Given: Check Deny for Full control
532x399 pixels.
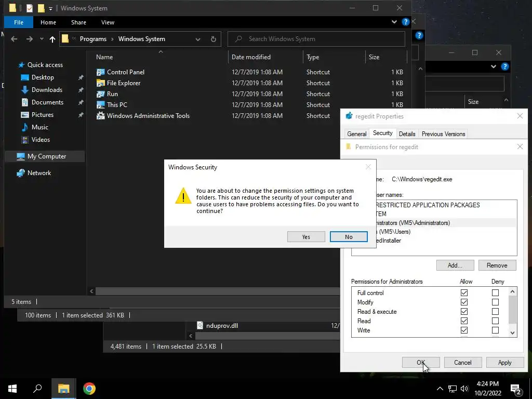Looking at the screenshot, I should [495, 292].
